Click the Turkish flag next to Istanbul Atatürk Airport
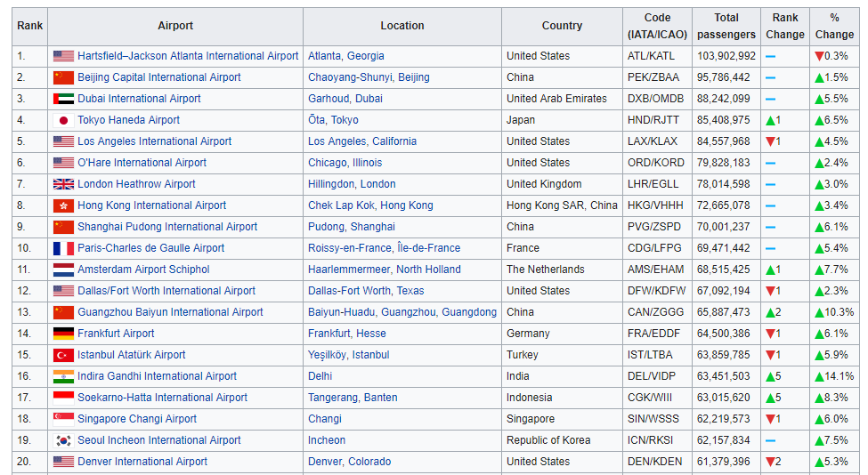The width and height of the screenshot is (868, 475). coord(63,355)
